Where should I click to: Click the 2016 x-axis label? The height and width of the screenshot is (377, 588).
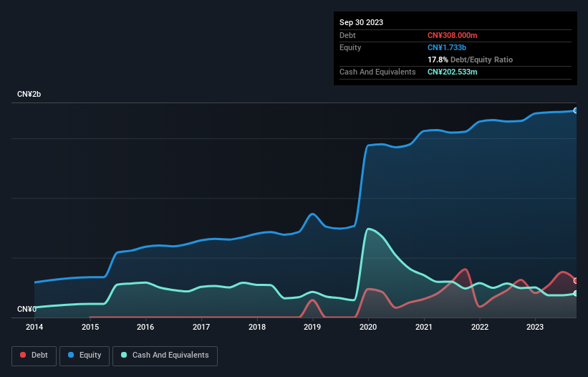[x=145, y=327]
